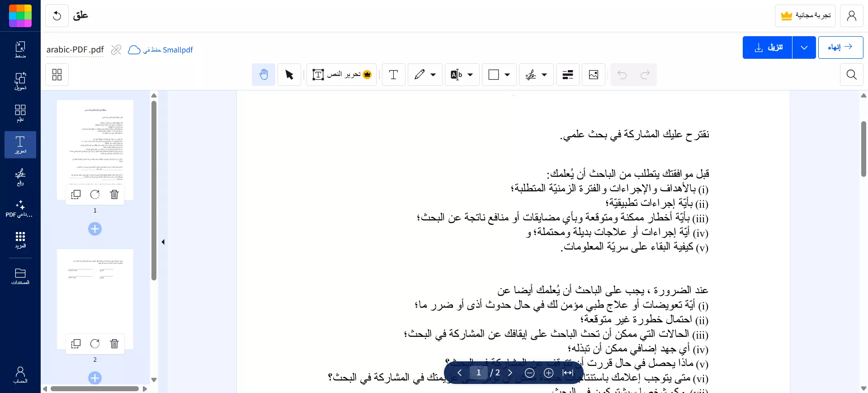Viewport: 868px width, 393px height.
Task: Select the hand pan tool
Action: tap(264, 75)
